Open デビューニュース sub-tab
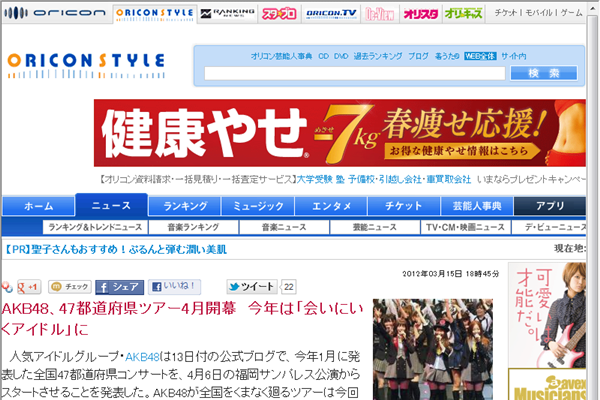The image size is (600, 400). point(549,227)
